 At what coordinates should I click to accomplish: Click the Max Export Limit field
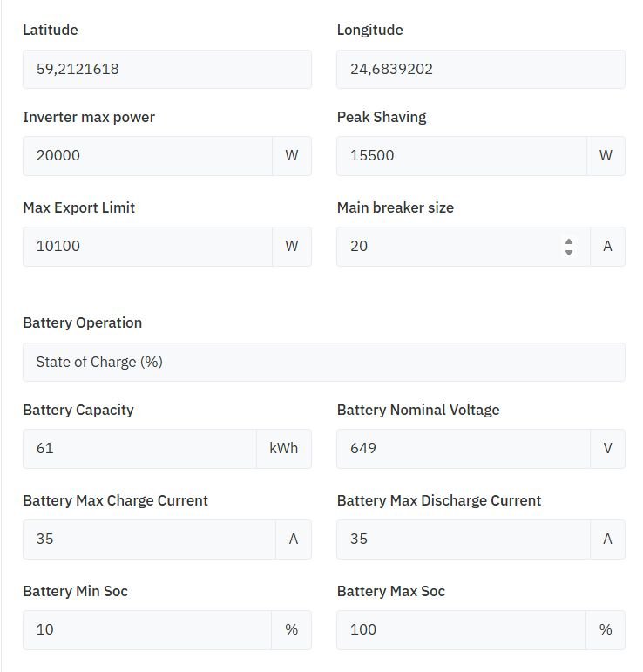pos(148,247)
